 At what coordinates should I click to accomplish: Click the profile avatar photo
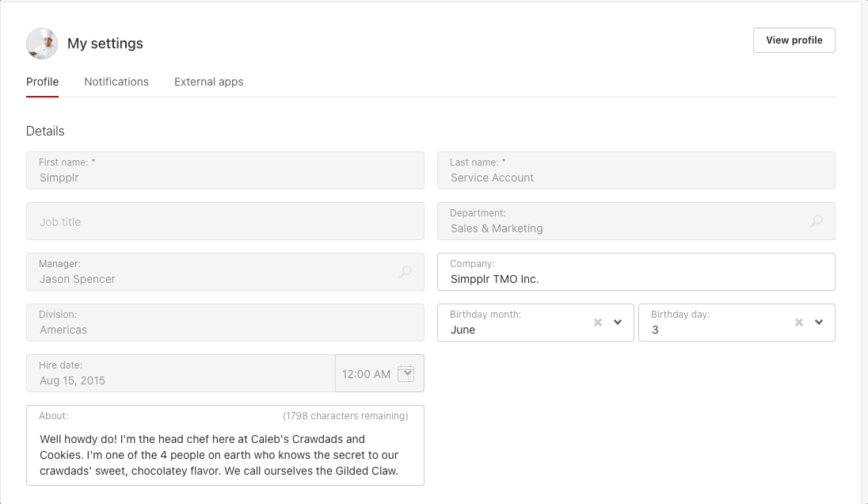tap(42, 44)
